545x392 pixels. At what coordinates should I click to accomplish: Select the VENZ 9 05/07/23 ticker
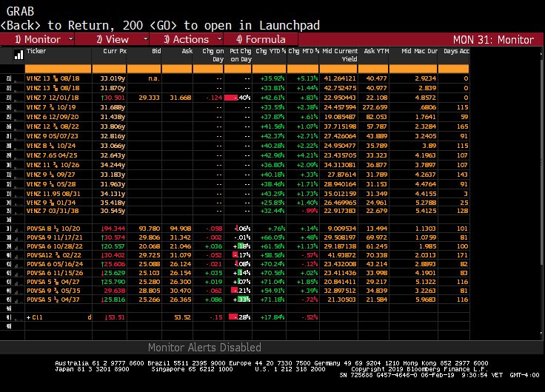pos(52,136)
